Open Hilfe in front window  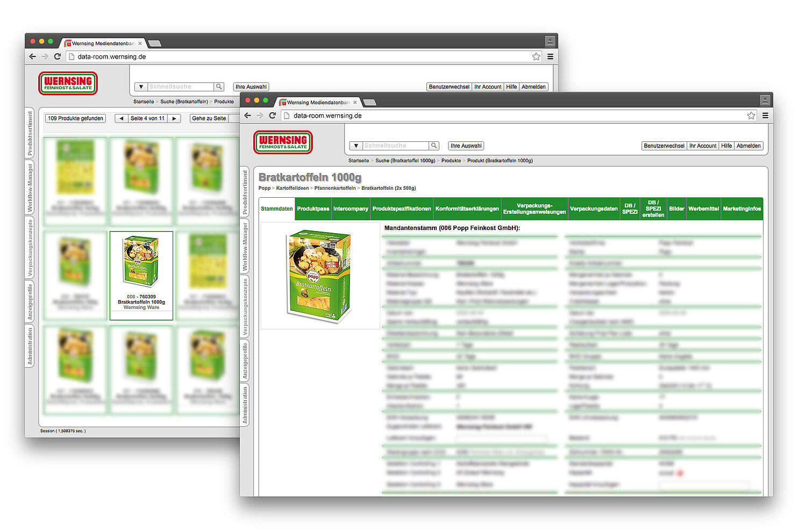(x=726, y=146)
